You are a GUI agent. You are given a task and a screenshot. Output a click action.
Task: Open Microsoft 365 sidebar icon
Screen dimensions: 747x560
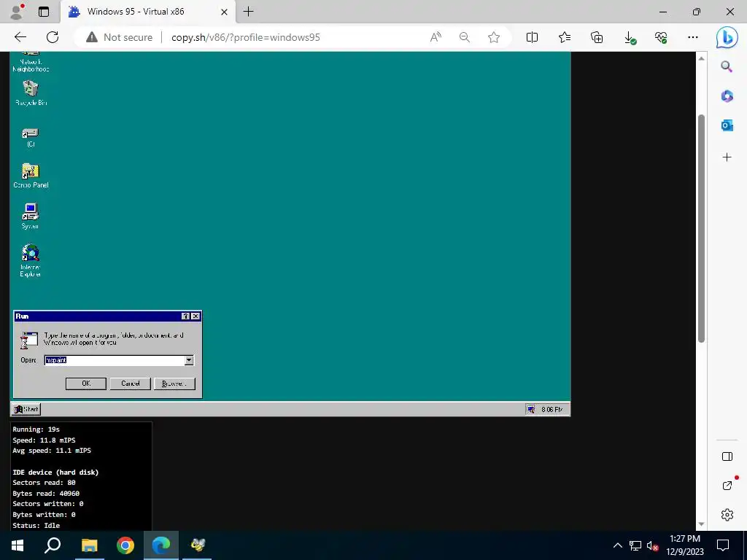click(x=727, y=96)
